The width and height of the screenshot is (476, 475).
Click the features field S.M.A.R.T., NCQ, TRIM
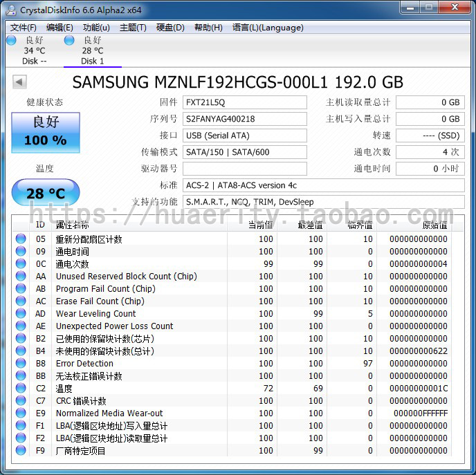coord(324,202)
